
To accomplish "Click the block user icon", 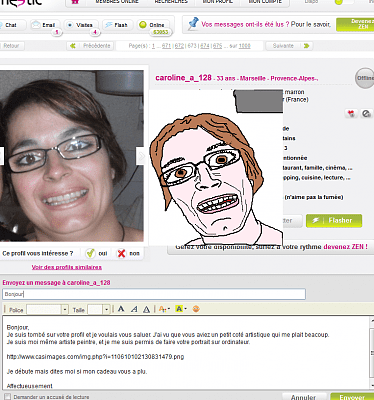I will click(366, 114).
